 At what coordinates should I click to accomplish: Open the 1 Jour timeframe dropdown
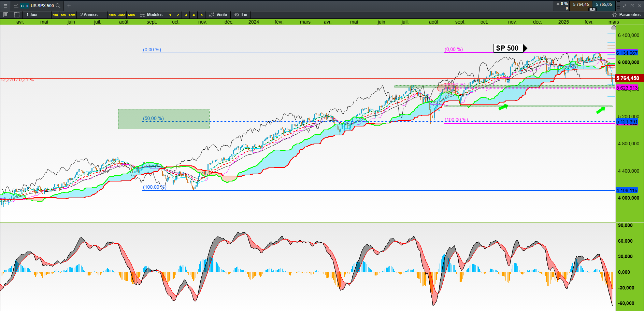pyautogui.click(x=32, y=15)
